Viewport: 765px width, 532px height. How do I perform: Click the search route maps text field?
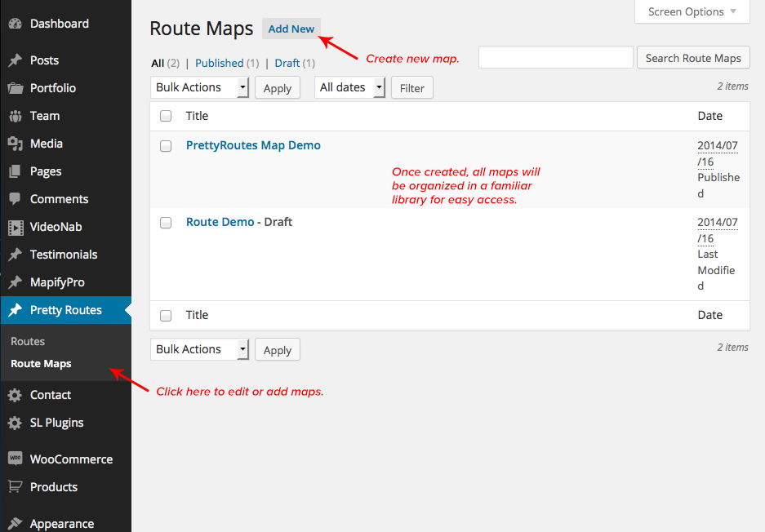(x=555, y=57)
